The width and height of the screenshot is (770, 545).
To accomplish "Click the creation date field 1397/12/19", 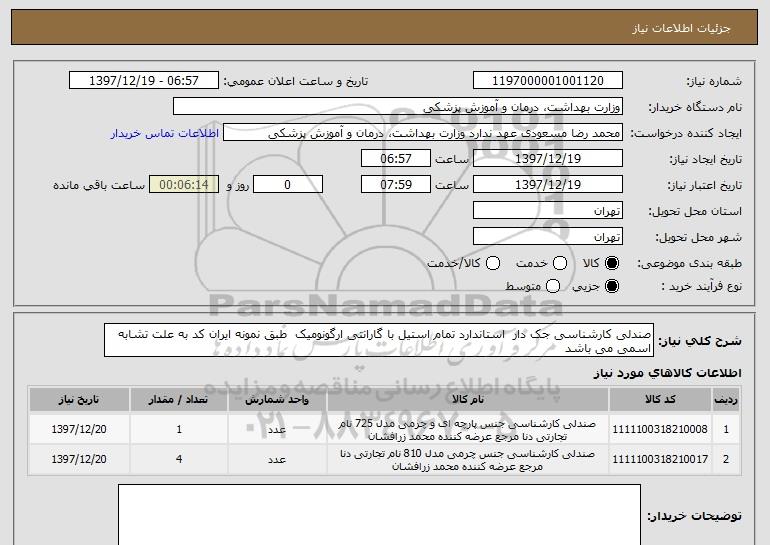I will (548, 159).
